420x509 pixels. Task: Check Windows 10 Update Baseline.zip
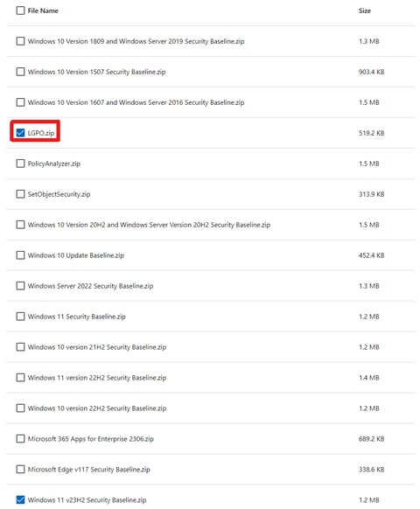(20, 255)
